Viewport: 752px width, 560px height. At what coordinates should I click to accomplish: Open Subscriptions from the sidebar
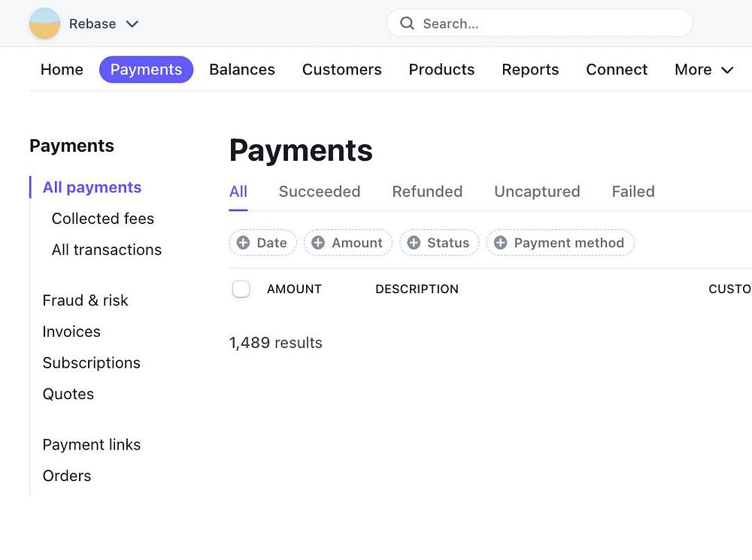[x=92, y=363]
